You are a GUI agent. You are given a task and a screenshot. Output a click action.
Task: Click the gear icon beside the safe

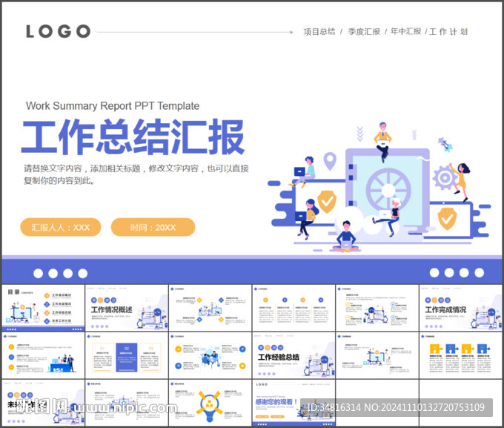coord(445,177)
